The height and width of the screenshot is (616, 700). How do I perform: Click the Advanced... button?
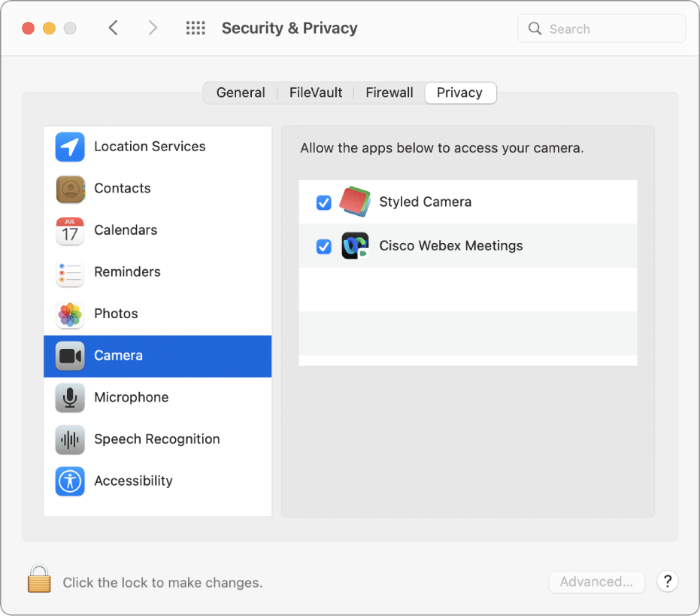[596, 581]
